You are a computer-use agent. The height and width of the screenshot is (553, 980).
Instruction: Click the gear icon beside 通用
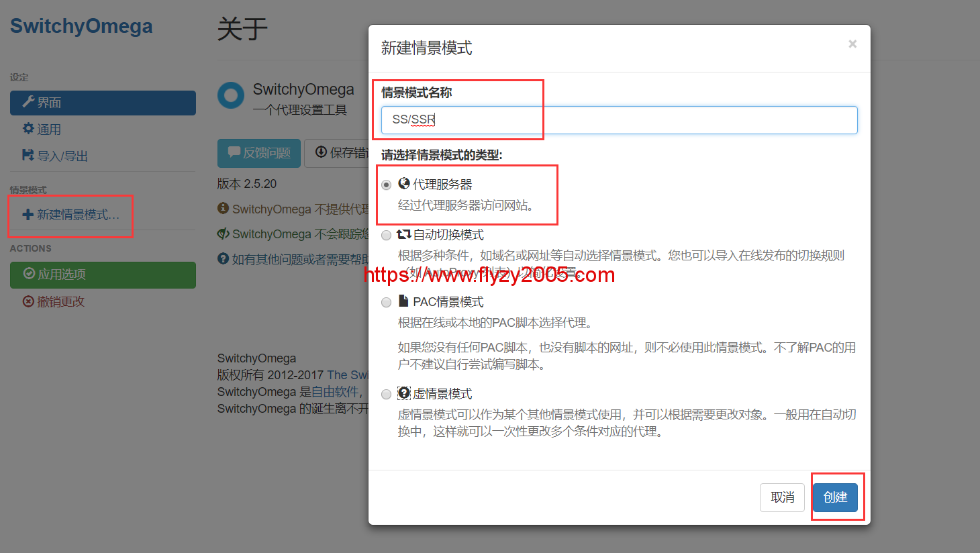[28, 128]
